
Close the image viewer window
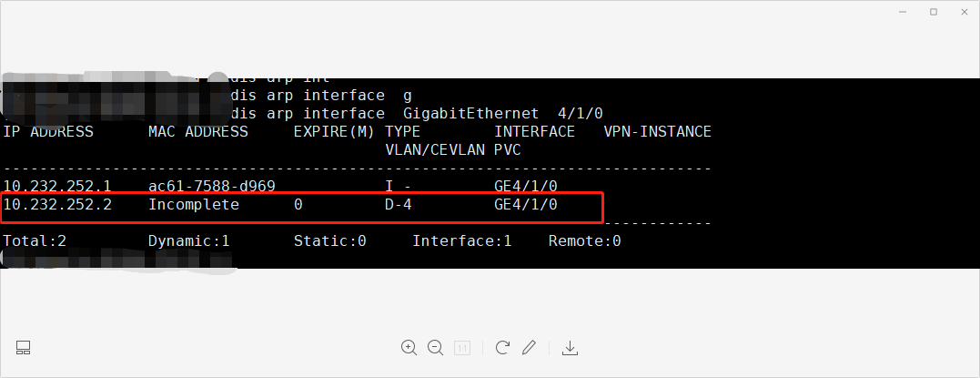(x=960, y=12)
